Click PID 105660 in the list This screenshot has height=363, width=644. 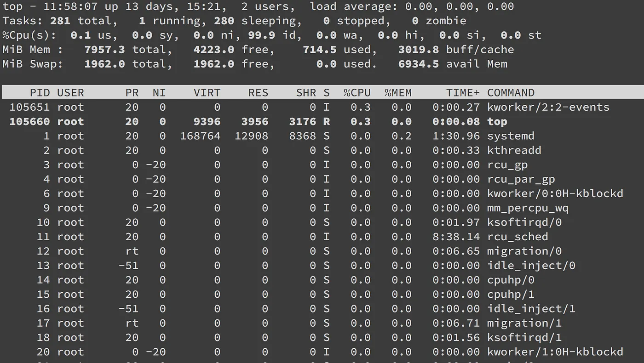(30, 122)
